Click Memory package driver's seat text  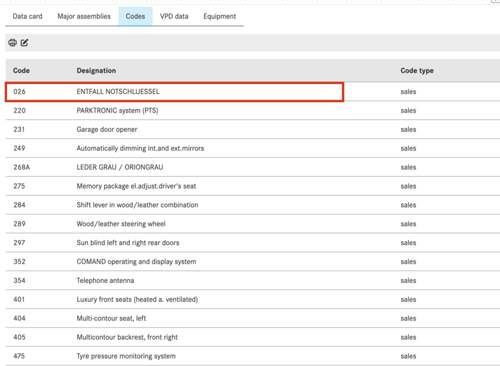(136, 186)
